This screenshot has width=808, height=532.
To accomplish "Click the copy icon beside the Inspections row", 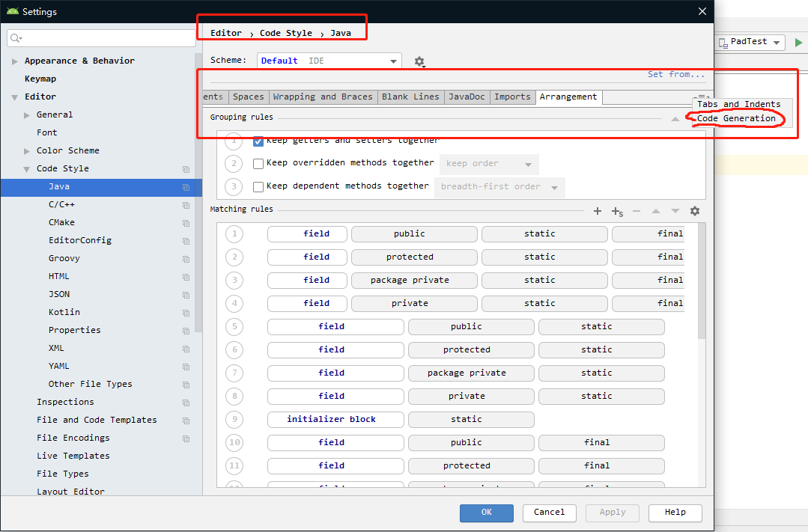I will [x=186, y=403].
